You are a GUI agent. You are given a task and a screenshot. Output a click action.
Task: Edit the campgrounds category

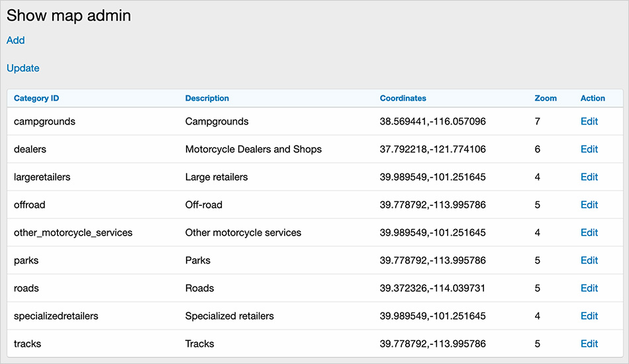pos(589,122)
